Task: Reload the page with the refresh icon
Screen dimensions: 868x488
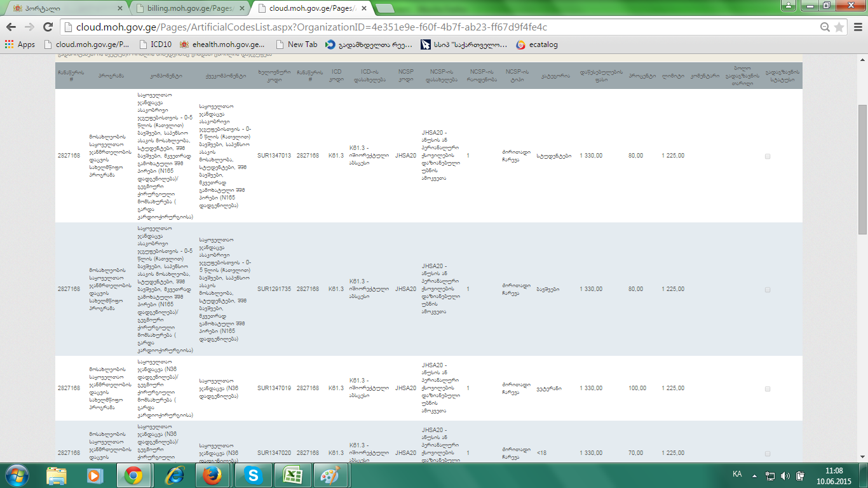Action: coord(48,27)
